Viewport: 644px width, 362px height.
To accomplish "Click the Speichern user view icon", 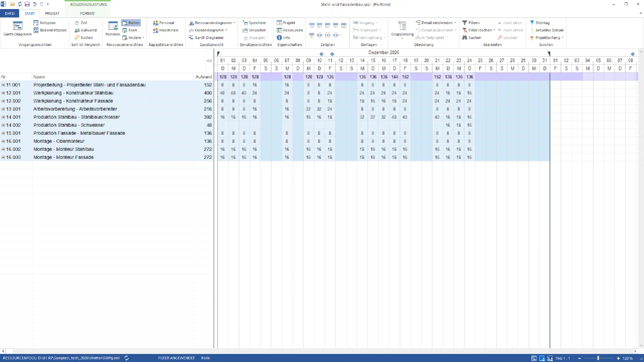I will click(245, 23).
